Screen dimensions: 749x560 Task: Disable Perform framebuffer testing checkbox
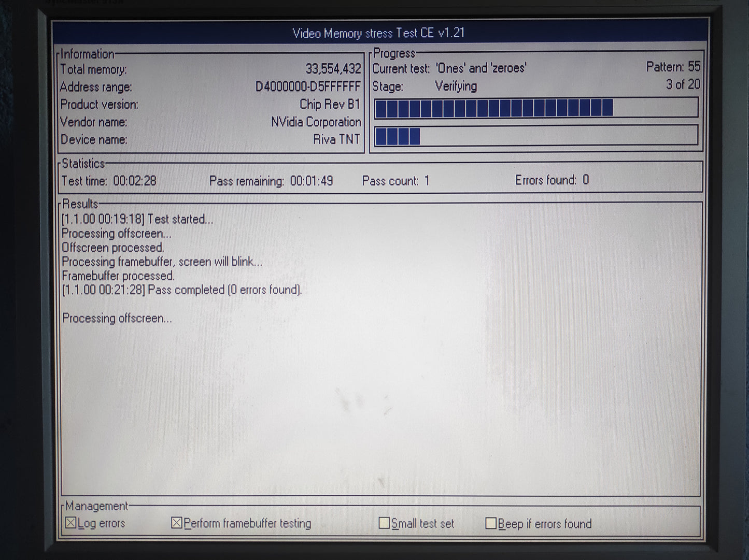pos(177,523)
